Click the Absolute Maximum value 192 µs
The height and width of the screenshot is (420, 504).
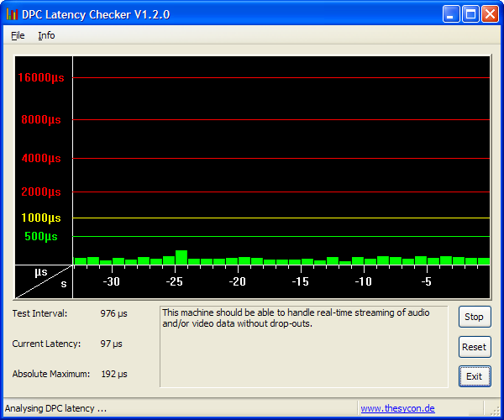(x=114, y=374)
